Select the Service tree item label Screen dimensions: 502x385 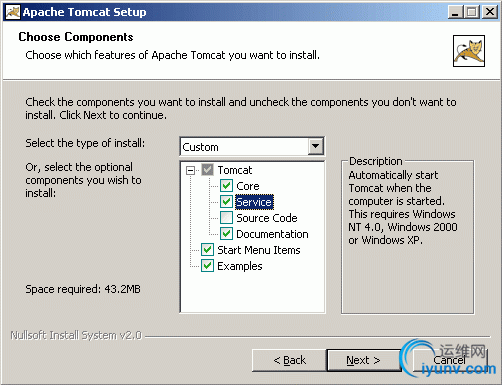click(x=254, y=202)
